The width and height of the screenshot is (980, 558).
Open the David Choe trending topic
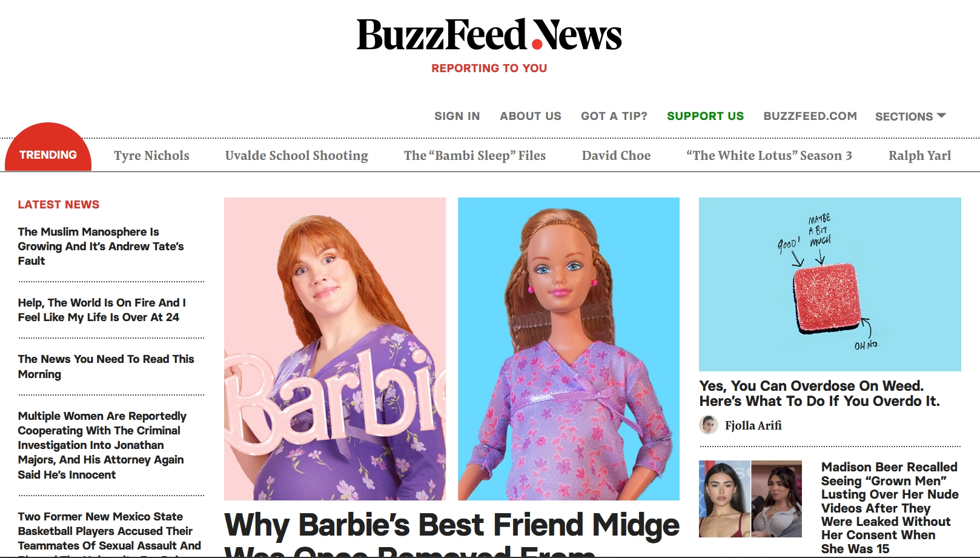click(x=616, y=156)
